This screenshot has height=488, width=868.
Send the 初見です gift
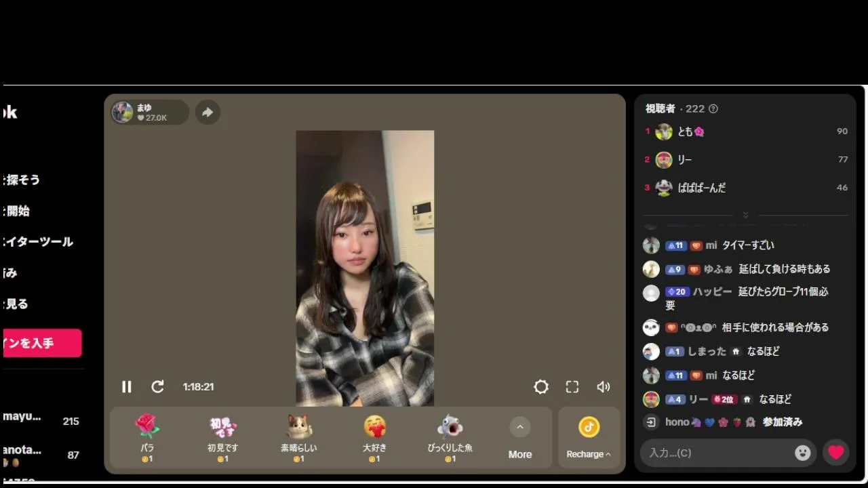(x=222, y=438)
